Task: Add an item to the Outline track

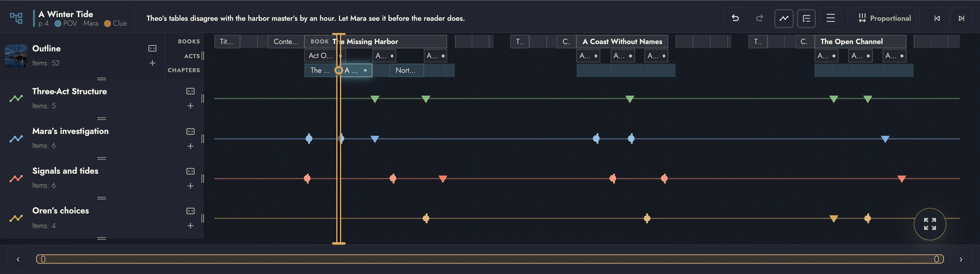Action: click(152, 63)
